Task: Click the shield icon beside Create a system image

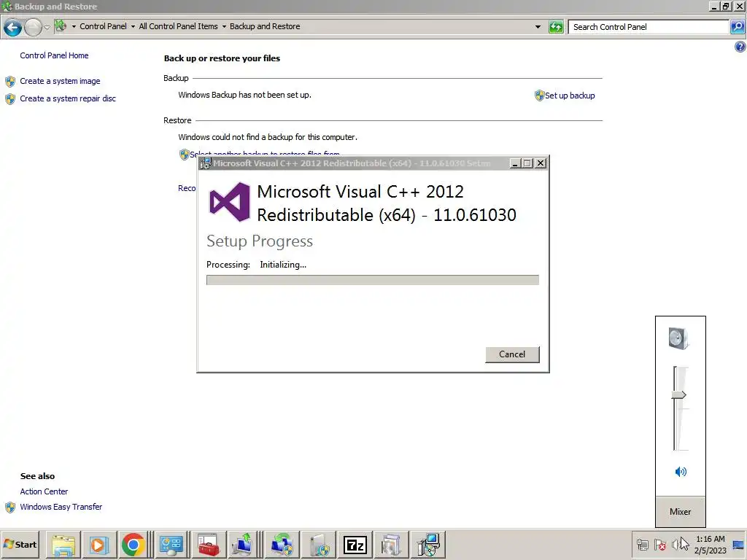Action: (x=10, y=82)
